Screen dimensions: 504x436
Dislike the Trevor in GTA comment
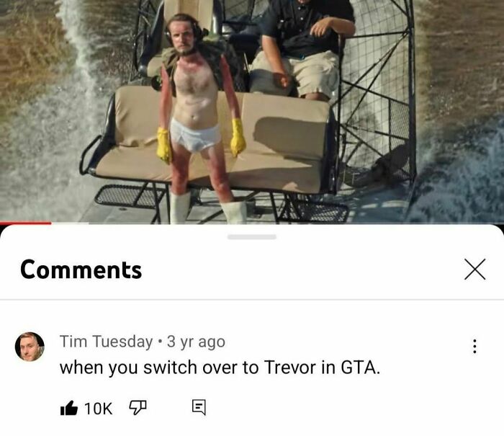[x=138, y=408]
